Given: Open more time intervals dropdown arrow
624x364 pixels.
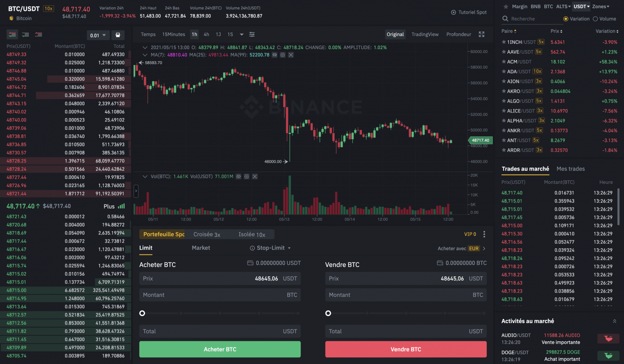Looking at the screenshot, I should pos(242,34).
